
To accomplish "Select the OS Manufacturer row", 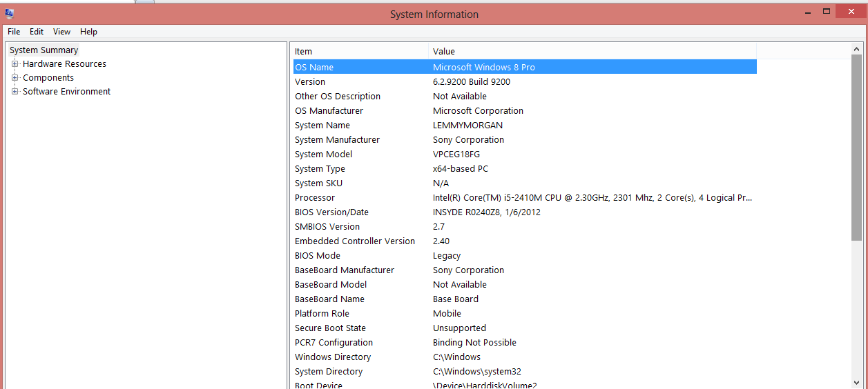I will (524, 110).
